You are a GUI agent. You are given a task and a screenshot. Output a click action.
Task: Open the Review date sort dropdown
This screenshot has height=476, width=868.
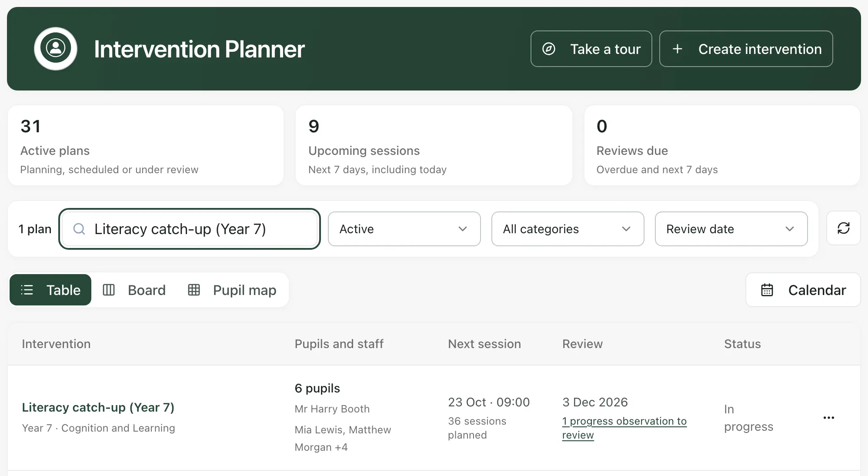(731, 229)
